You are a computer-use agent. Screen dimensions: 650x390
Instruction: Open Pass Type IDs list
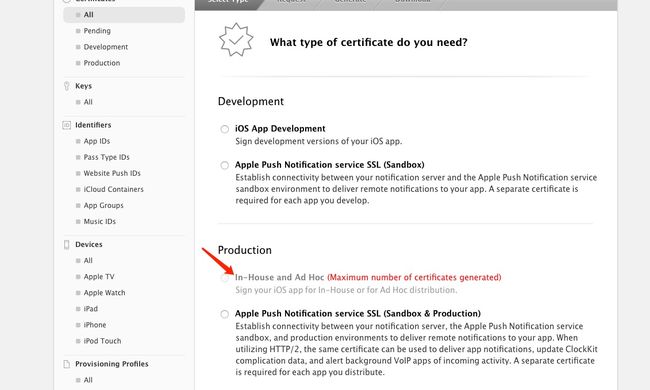point(107,157)
